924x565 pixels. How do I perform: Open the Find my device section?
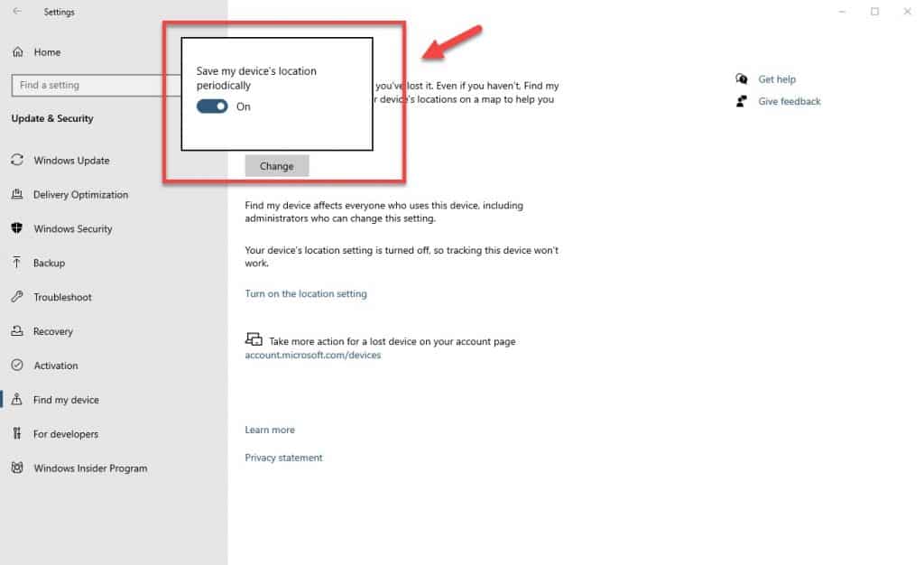[66, 400]
